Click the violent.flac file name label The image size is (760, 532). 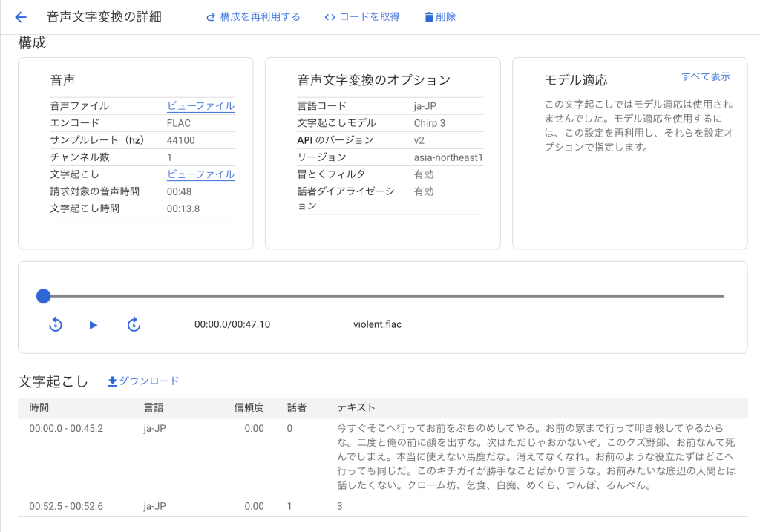pyautogui.click(x=377, y=324)
